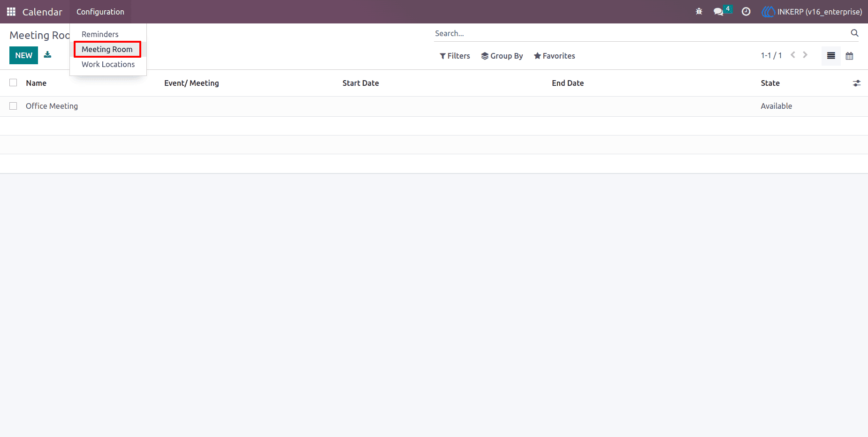The width and height of the screenshot is (868, 437).
Task: Open the INKERP user menu
Action: 812,12
